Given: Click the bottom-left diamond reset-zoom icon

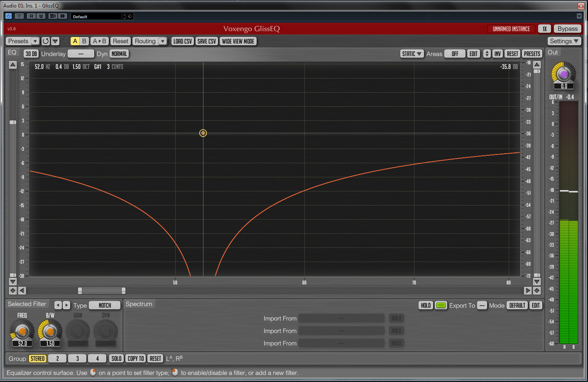Looking at the screenshot, I should [x=13, y=291].
